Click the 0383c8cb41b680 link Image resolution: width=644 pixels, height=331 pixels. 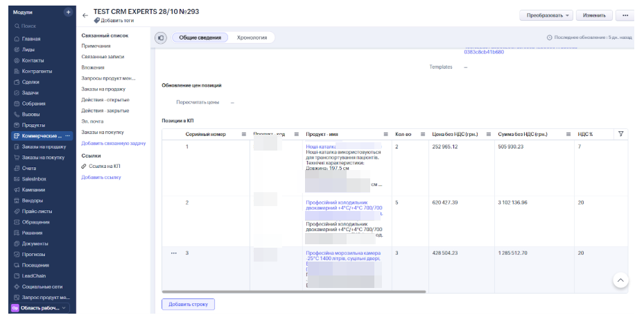pos(484,52)
